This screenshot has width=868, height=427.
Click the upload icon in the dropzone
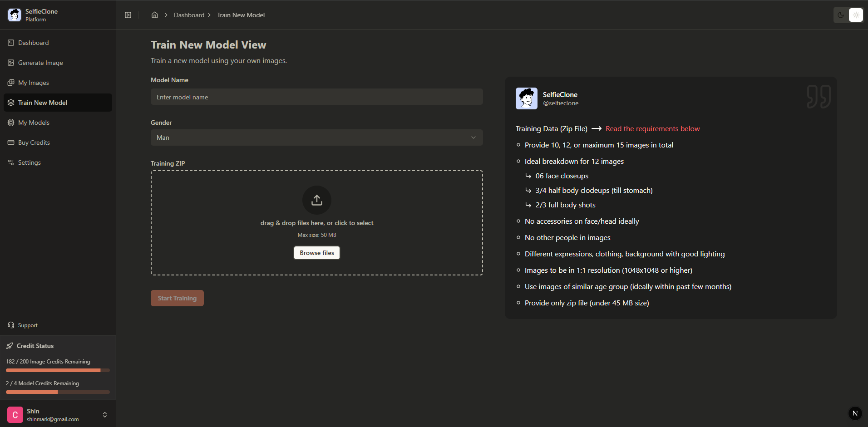click(316, 200)
